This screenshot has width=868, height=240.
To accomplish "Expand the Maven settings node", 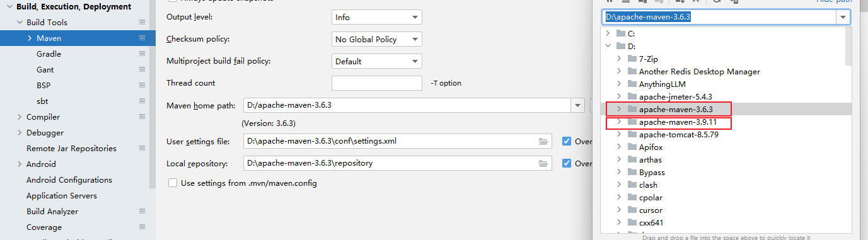I will (x=29, y=38).
